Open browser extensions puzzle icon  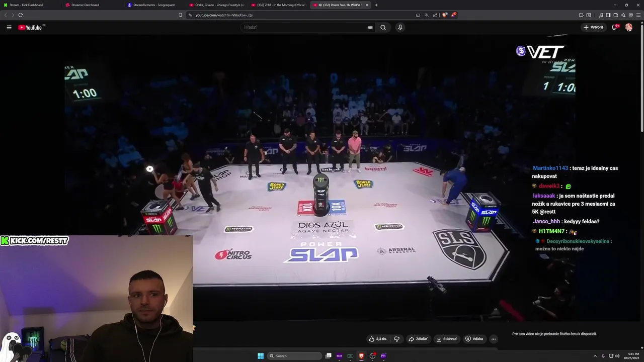(581, 15)
